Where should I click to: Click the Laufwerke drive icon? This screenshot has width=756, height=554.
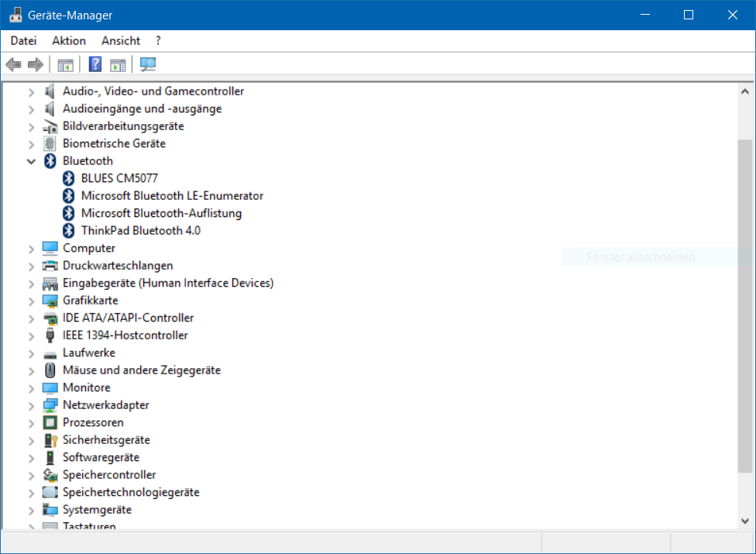coord(50,356)
